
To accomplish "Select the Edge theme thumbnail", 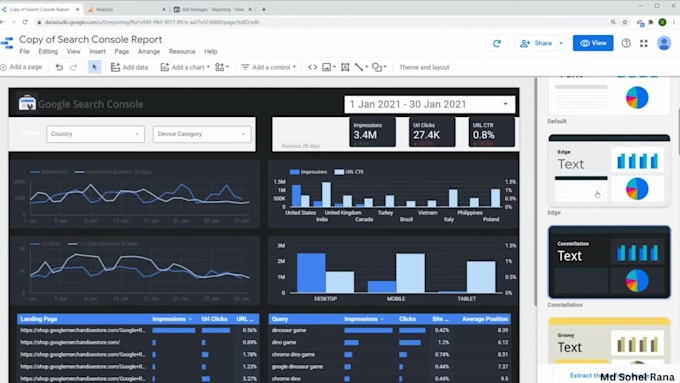I will coord(609,170).
